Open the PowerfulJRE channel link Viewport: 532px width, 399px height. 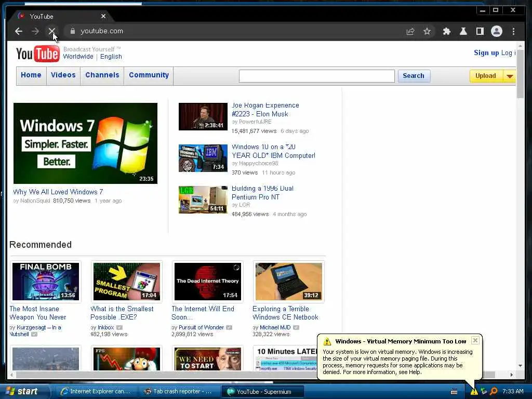coord(255,122)
